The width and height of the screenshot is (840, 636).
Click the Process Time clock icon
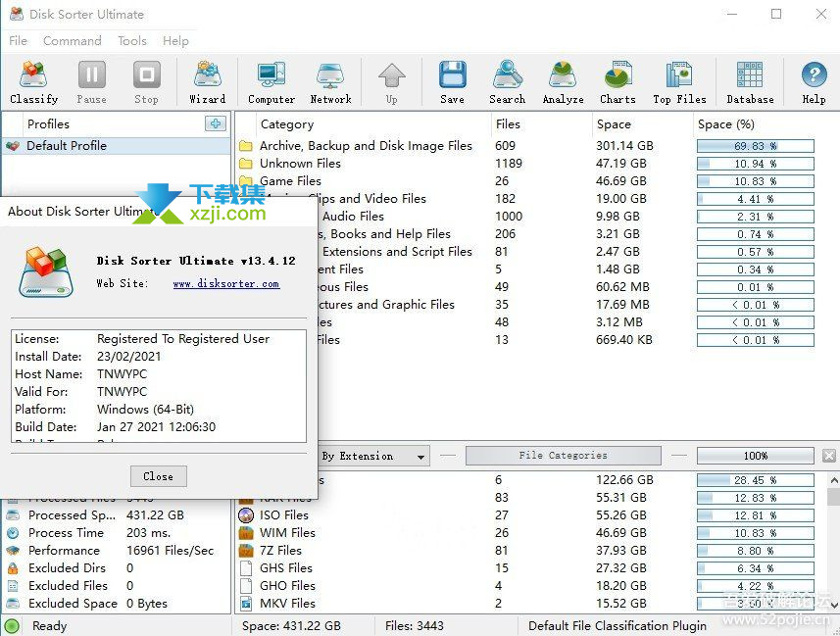(x=13, y=533)
